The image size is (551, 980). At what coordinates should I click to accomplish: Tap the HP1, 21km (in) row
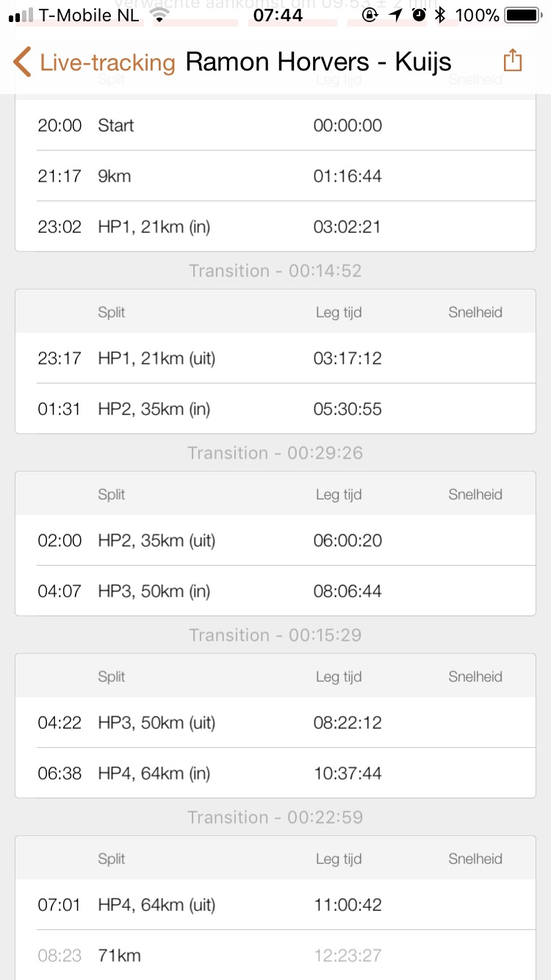[x=275, y=227]
